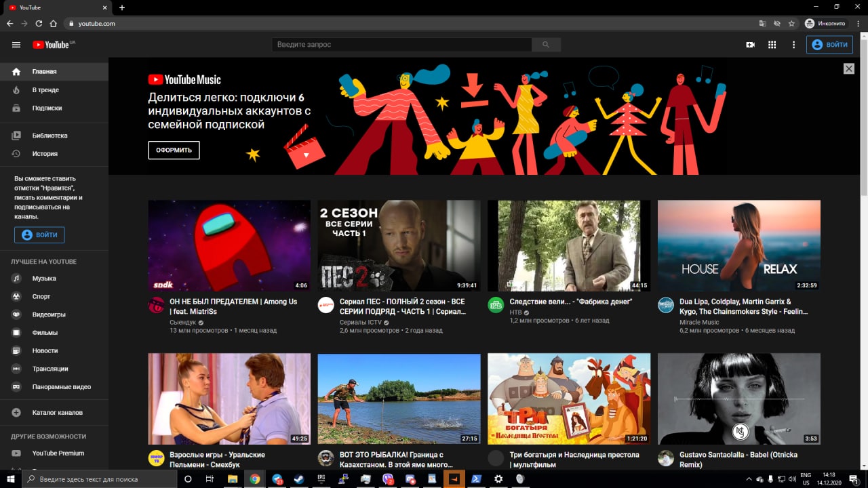This screenshot has width=868, height=488.
Task: Click the Windows taskbar search box
Action: 100,479
